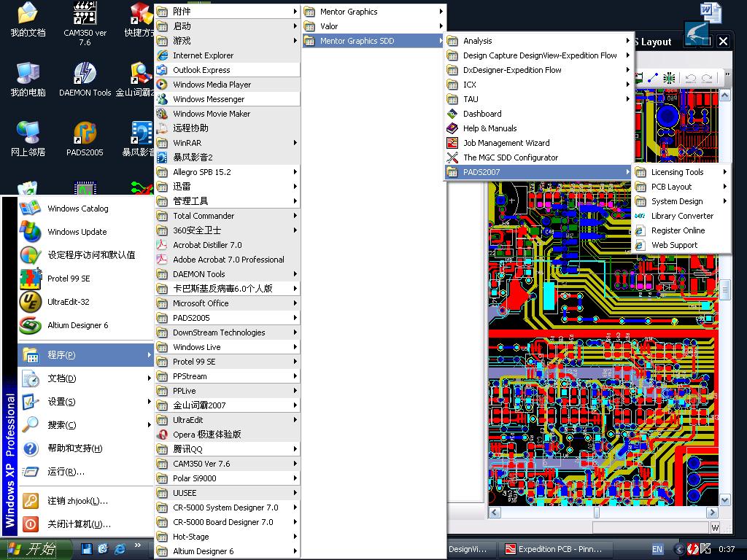The image size is (747, 560).
Task: Open Internet Explorer from programs menu
Action: 228,55
